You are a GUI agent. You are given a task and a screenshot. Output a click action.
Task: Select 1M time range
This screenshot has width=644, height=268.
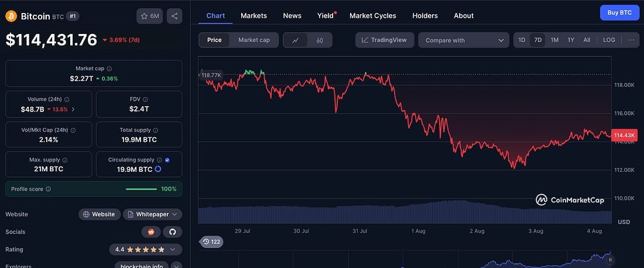pos(554,40)
